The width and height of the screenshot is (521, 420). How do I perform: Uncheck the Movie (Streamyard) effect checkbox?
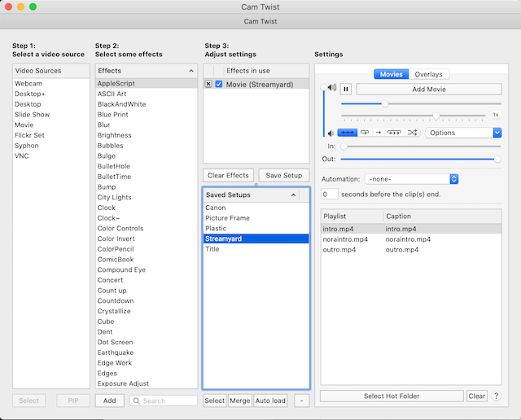point(219,84)
